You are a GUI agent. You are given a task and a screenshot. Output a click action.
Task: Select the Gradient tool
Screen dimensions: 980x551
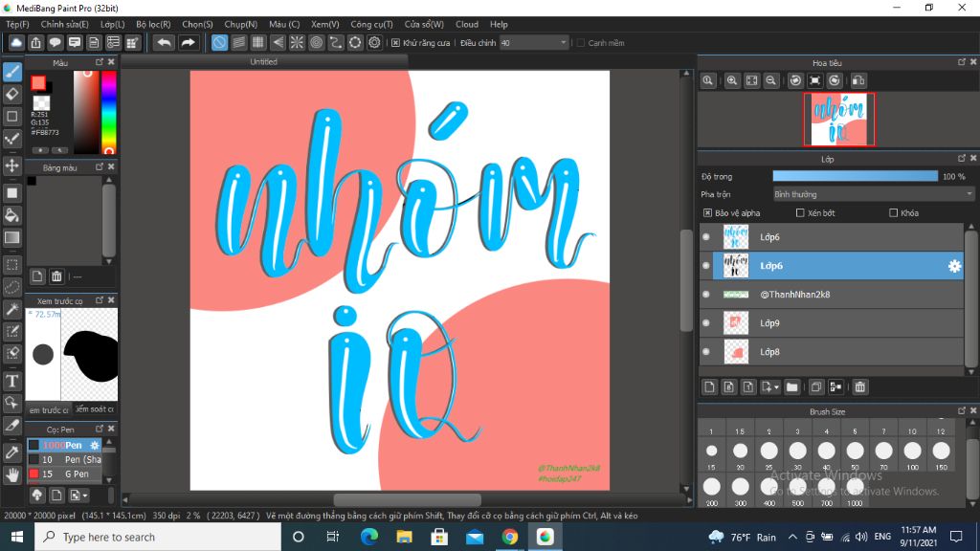[11, 237]
